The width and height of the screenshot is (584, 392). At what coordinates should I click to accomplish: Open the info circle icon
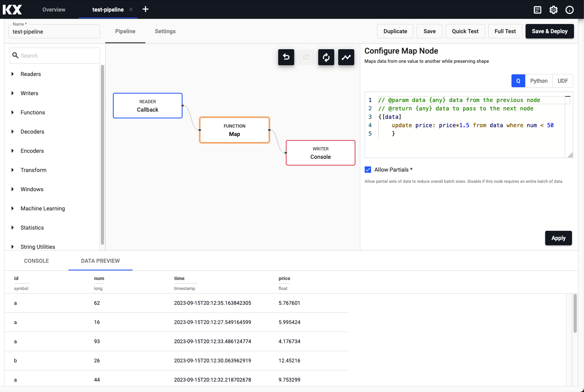point(570,10)
